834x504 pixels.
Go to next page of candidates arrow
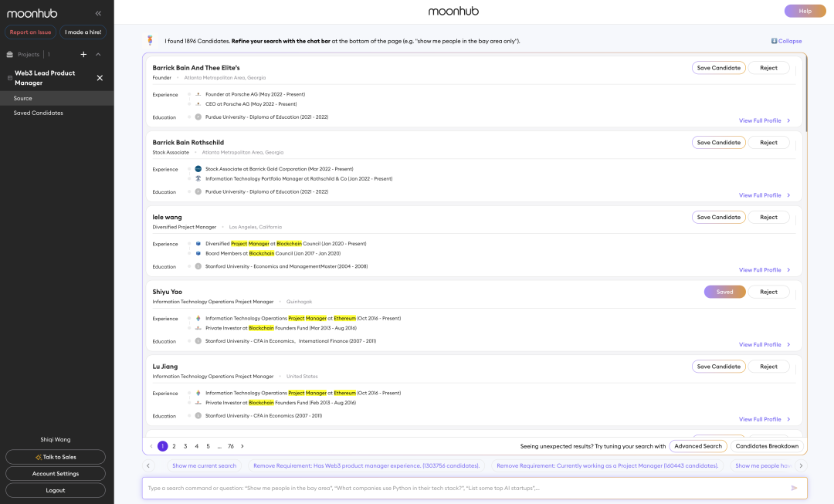242,446
